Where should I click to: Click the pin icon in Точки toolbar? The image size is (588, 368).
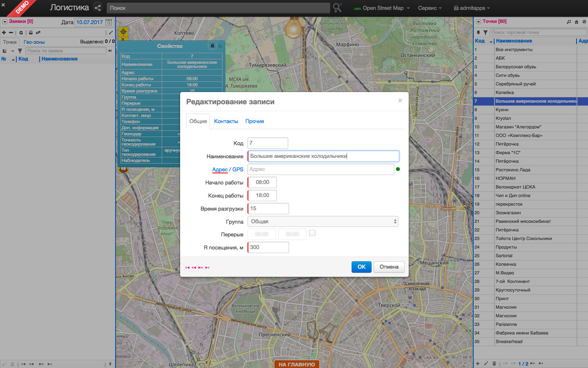478,32
